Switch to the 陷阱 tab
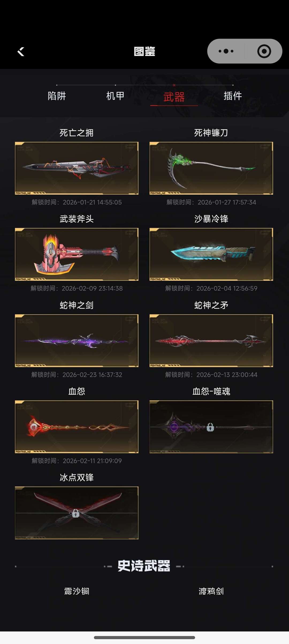This screenshot has height=644, width=289. click(57, 96)
